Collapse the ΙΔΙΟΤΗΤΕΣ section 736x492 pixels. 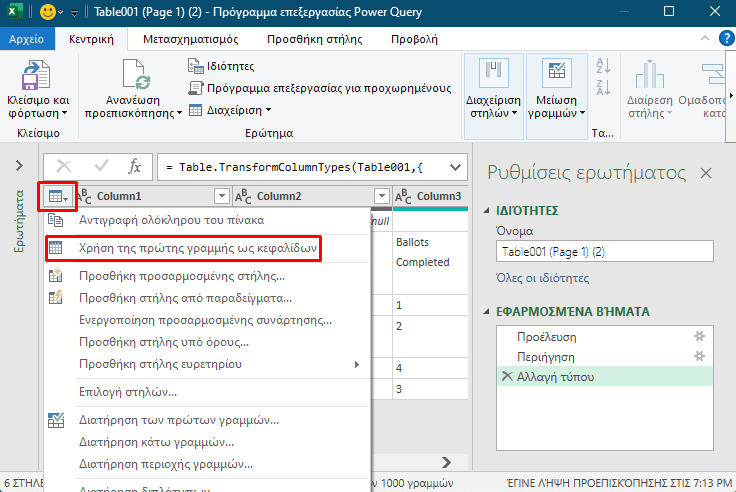486,211
